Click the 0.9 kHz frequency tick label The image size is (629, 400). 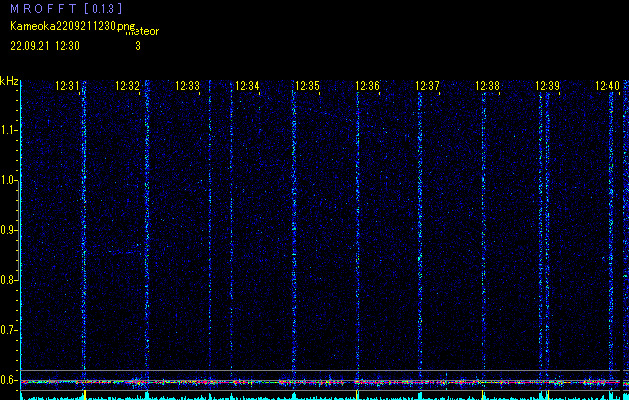[8, 230]
